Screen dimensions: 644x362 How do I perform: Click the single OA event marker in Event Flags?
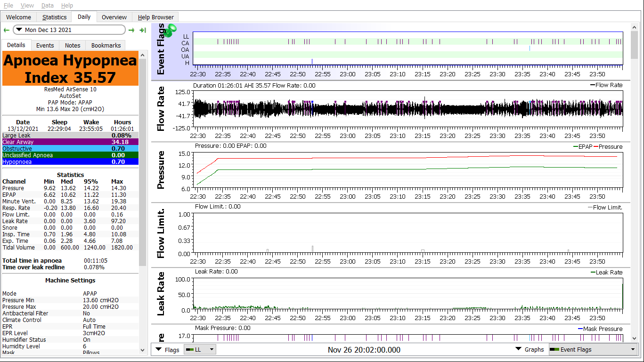point(530,48)
